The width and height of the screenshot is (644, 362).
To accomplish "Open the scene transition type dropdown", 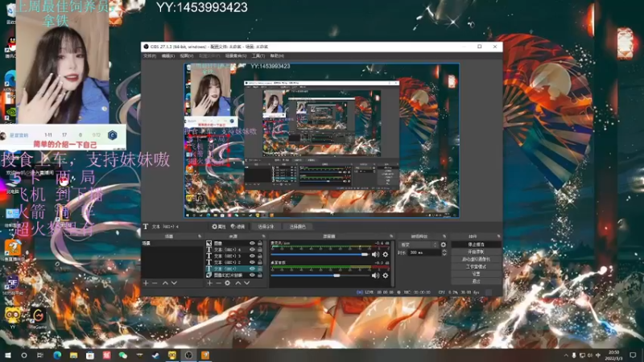I will [419, 245].
